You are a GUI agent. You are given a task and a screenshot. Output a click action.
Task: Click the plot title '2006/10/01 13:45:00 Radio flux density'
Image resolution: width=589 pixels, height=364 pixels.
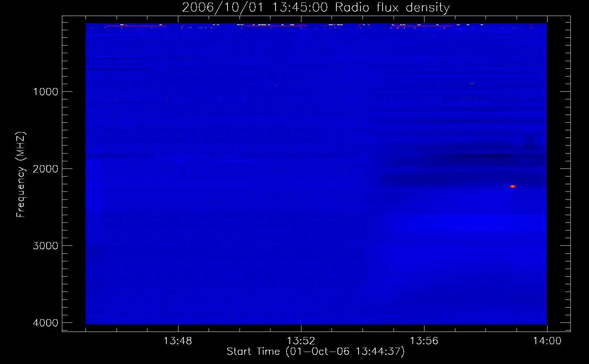[x=316, y=7]
